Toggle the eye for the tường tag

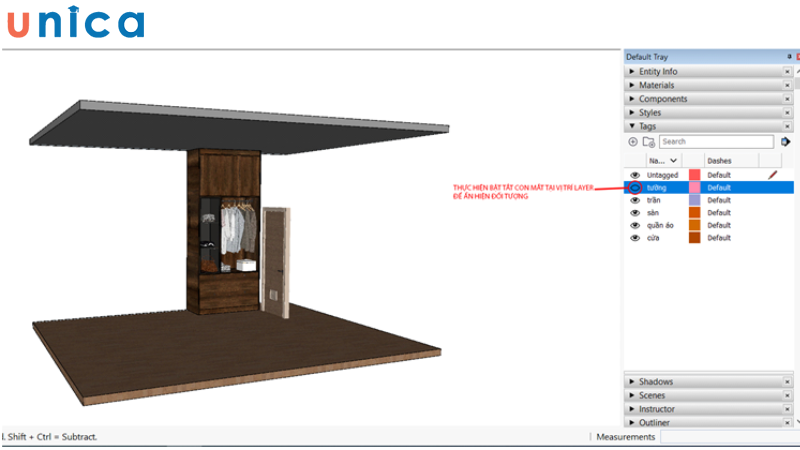coord(635,188)
